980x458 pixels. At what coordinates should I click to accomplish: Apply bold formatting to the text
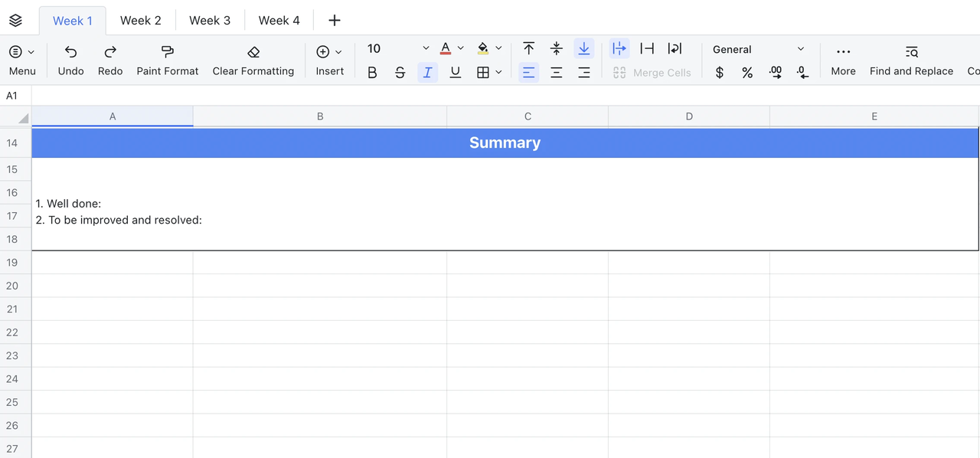(x=372, y=73)
